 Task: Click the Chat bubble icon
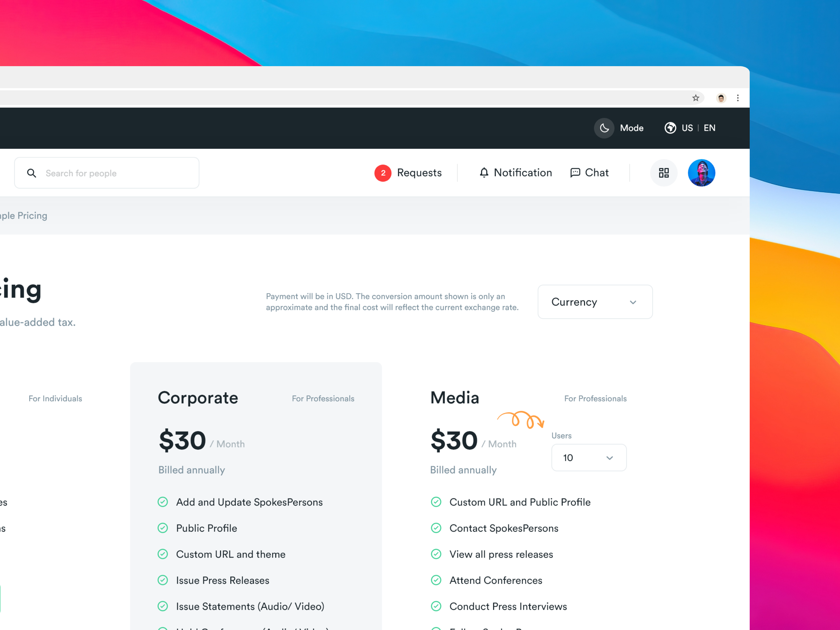tap(575, 173)
